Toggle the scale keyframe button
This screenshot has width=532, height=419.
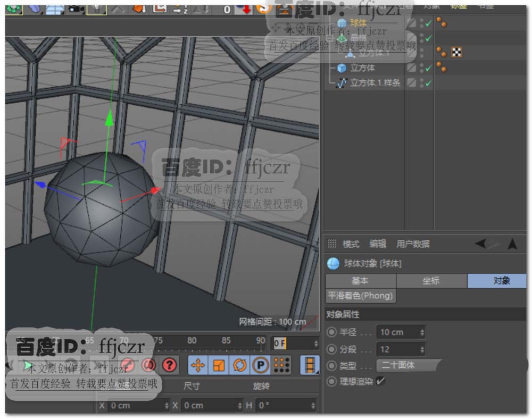coord(219,365)
